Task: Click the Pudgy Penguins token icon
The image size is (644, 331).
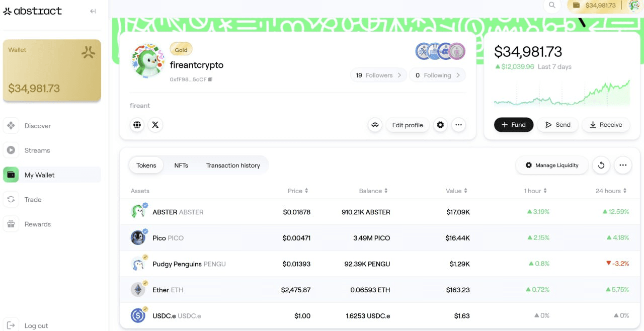Action: click(x=138, y=264)
